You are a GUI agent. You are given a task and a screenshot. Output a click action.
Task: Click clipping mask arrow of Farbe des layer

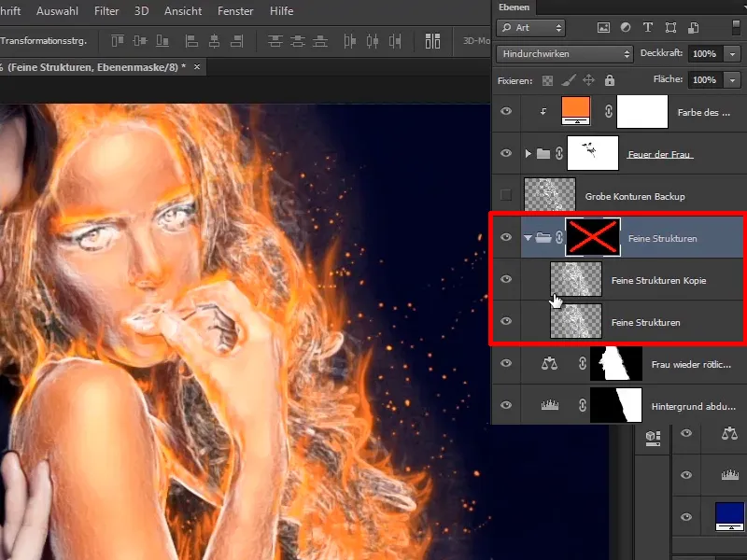point(543,112)
